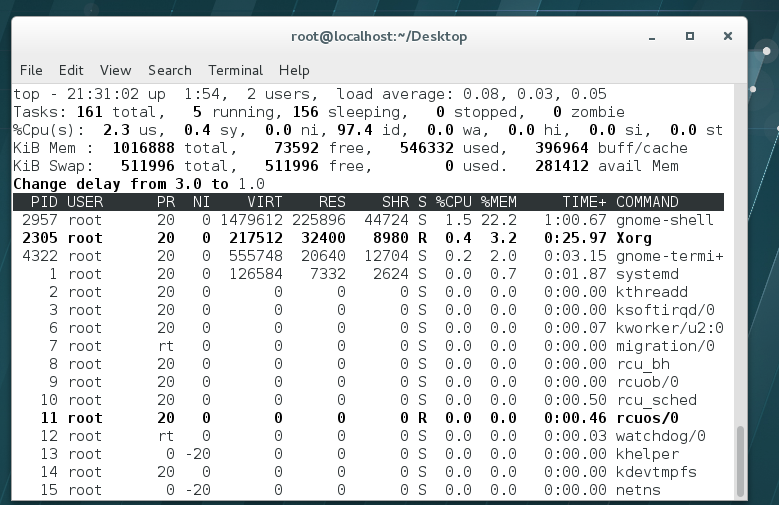Click the 281412 avail Mem value
This screenshot has width=779, height=505.
point(562,166)
